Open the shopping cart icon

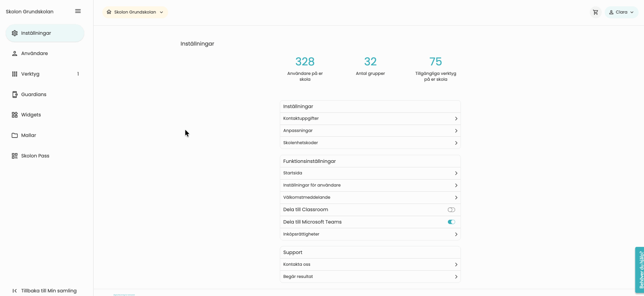point(595,12)
